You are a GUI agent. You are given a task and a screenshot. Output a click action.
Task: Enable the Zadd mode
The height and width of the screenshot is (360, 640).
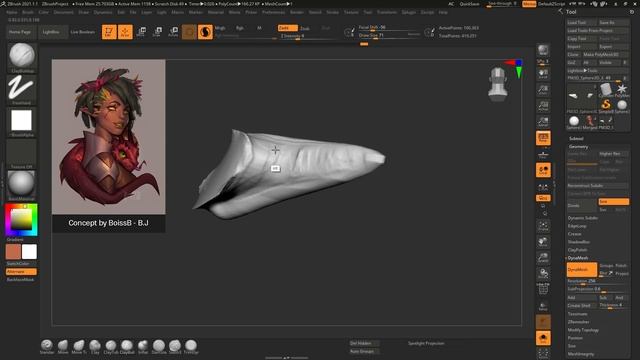(287, 28)
